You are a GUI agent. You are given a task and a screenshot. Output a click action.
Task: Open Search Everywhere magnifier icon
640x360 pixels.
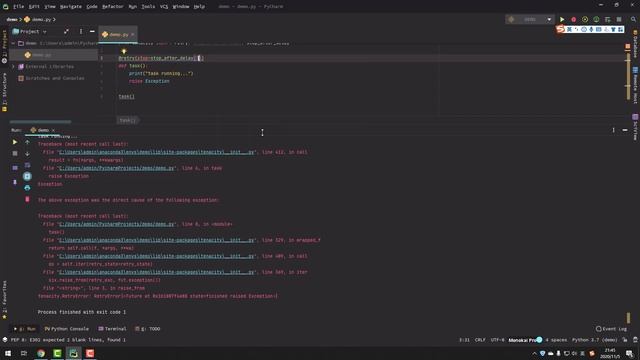pyautogui.click(x=633, y=19)
